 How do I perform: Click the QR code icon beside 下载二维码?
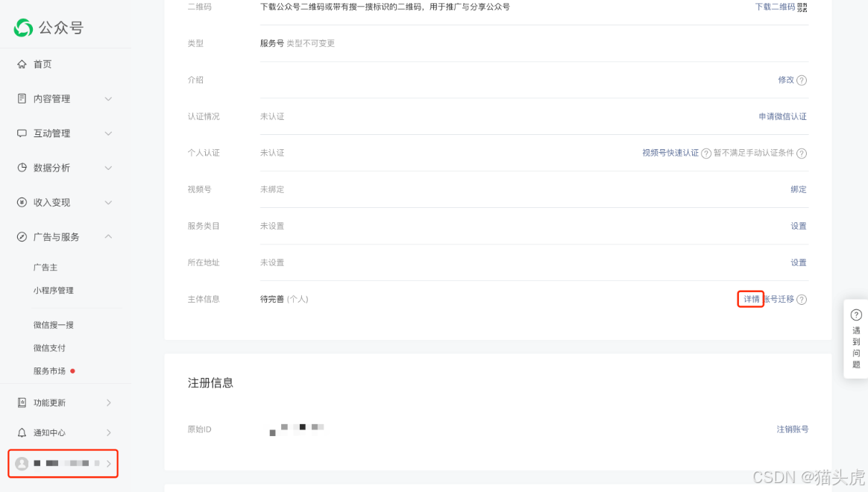[x=802, y=7]
